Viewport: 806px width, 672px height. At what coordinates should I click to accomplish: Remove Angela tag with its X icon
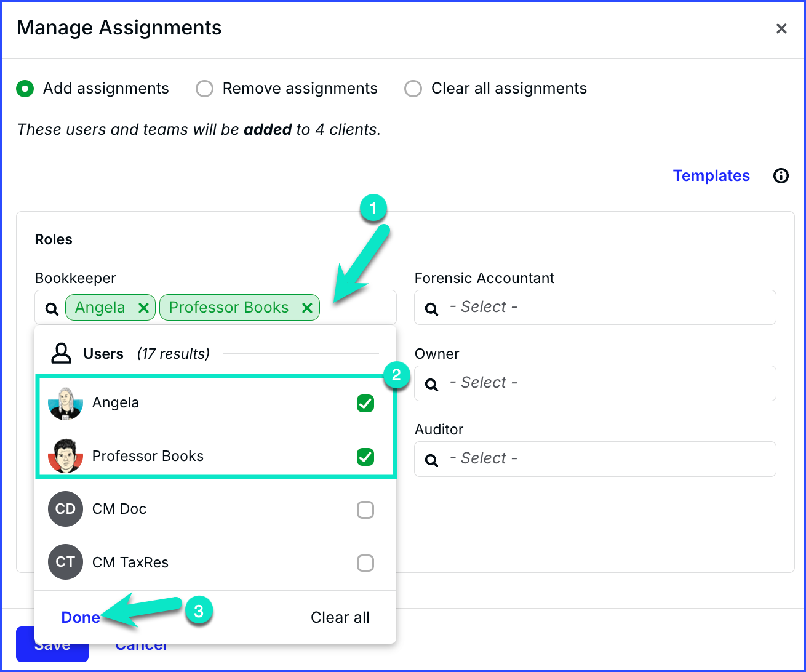click(x=143, y=308)
